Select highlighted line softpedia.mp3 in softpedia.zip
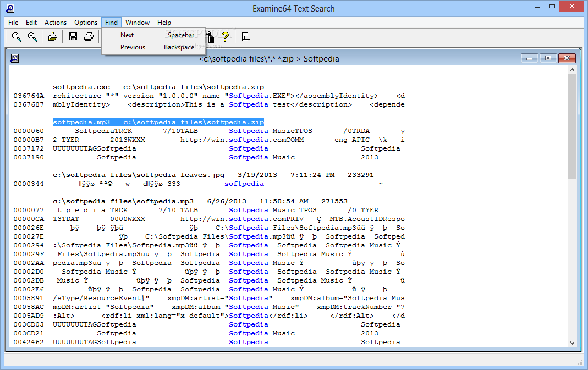Viewport: 588px width, 370px height. pyautogui.click(x=158, y=122)
